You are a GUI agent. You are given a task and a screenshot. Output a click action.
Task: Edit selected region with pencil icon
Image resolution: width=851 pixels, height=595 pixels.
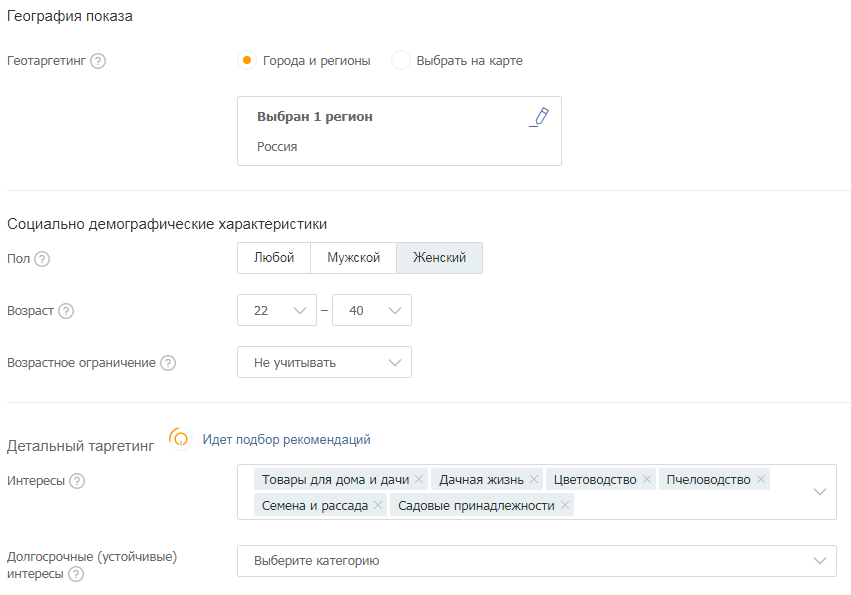(539, 117)
